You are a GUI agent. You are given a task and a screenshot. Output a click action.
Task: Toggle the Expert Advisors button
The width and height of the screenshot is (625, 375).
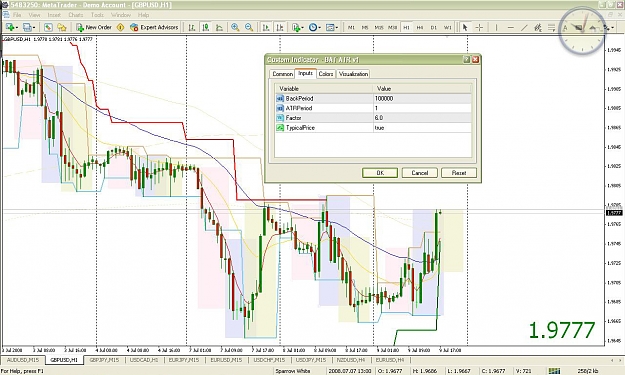[154, 27]
